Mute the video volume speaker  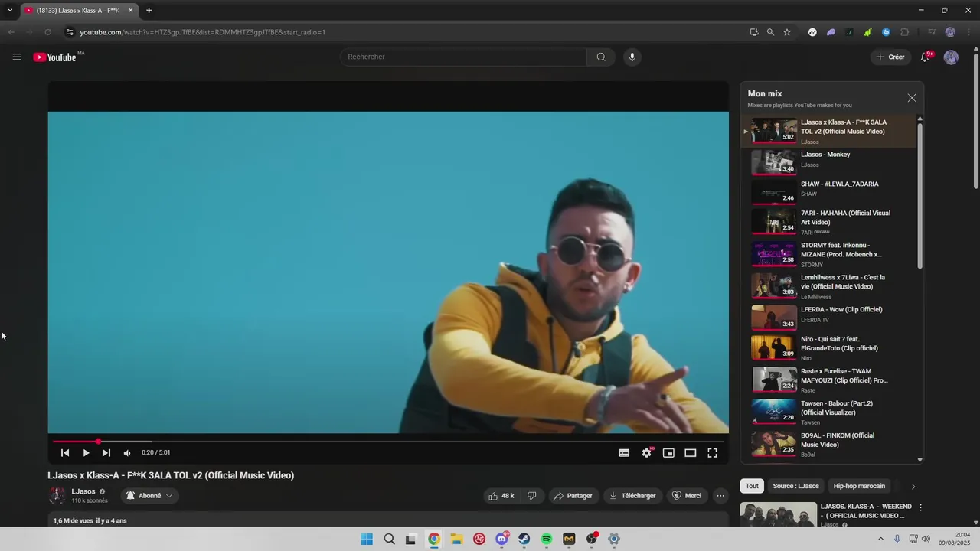pyautogui.click(x=127, y=453)
